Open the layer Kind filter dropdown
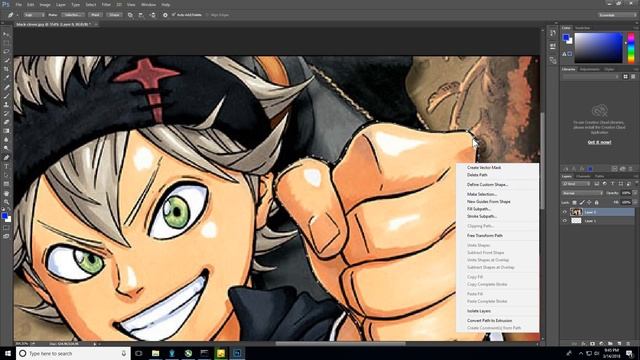 576,184
